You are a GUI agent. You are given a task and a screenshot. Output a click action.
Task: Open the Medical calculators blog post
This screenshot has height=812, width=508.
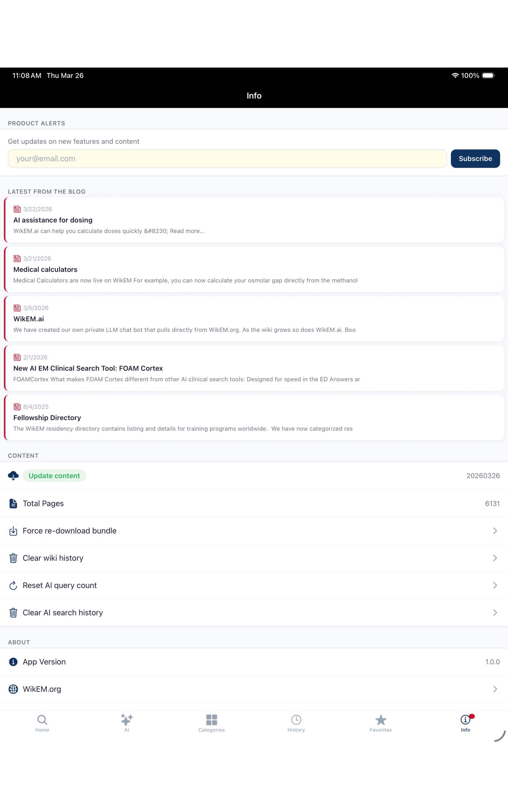tap(254, 269)
